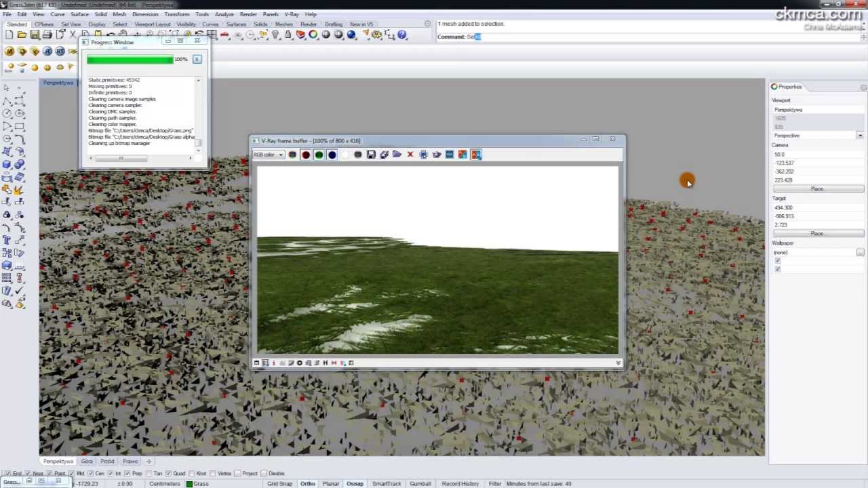Click the track mouse icon in frame buffer

[x=423, y=155]
